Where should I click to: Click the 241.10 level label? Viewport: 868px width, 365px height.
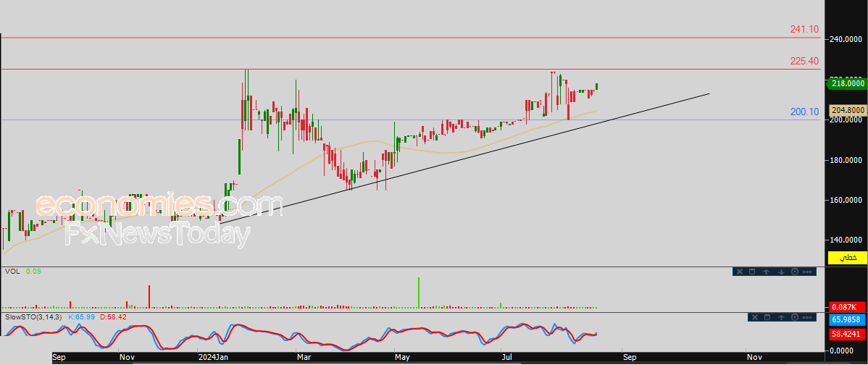click(804, 29)
